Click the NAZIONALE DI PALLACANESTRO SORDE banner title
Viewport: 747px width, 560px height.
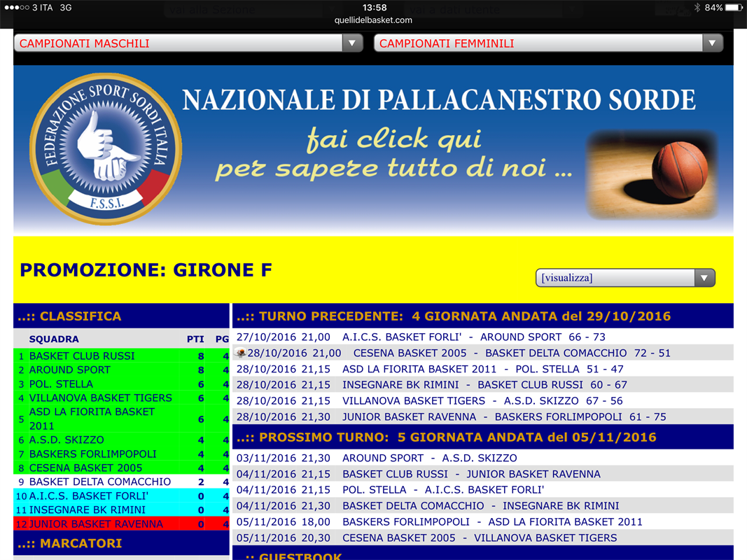[439, 99]
